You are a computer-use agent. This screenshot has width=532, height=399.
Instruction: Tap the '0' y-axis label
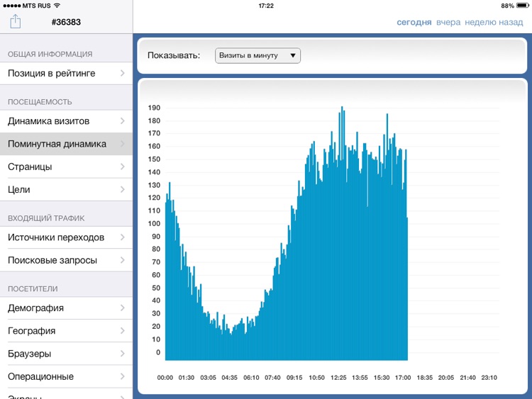(158, 352)
